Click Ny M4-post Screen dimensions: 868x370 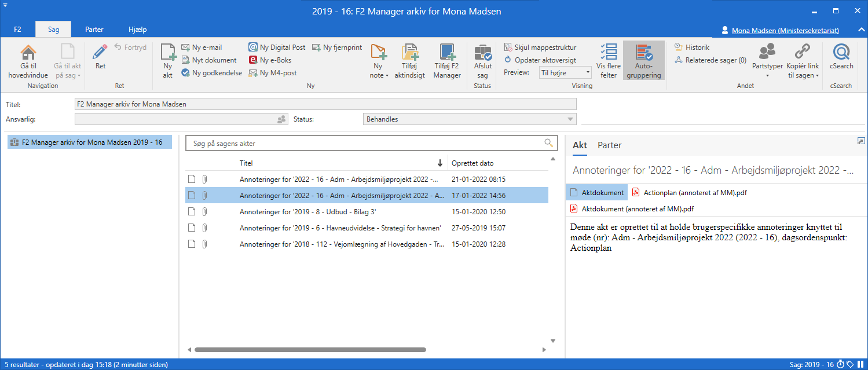point(272,73)
